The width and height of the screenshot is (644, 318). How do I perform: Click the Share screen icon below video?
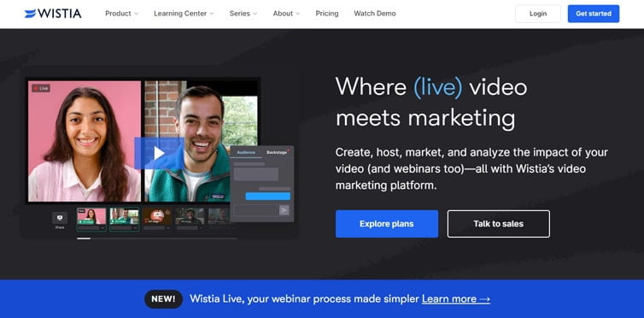click(60, 218)
